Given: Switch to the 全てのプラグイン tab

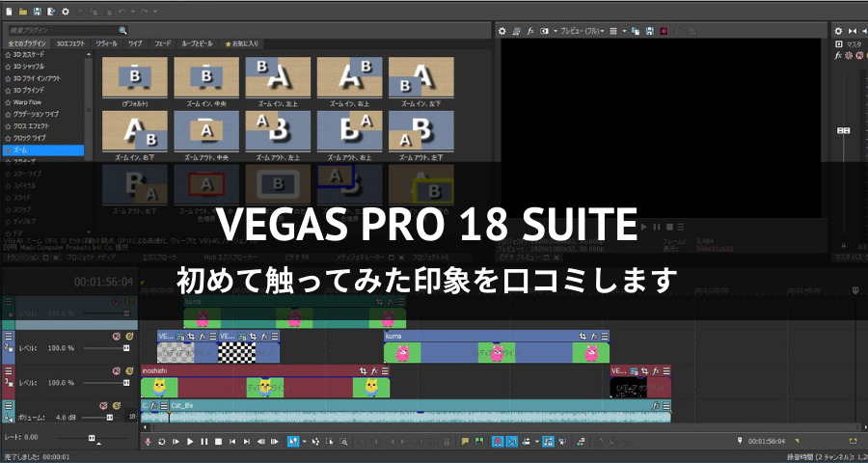Looking at the screenshot, I should coord(27,43).
